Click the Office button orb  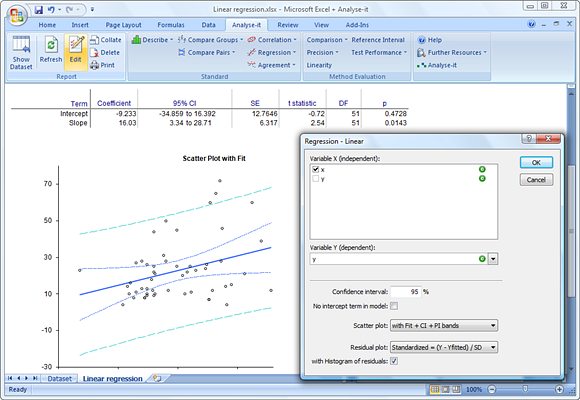click(16, 16)
